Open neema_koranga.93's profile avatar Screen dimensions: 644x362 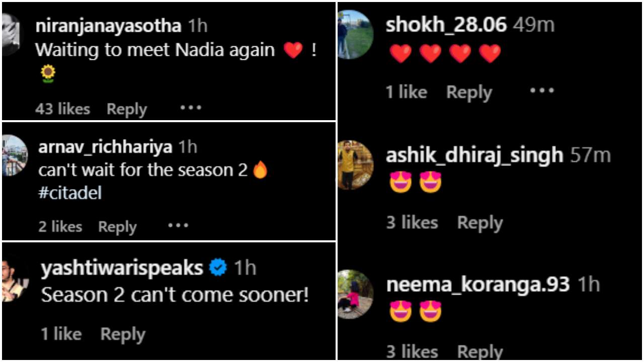pos(355,295)
